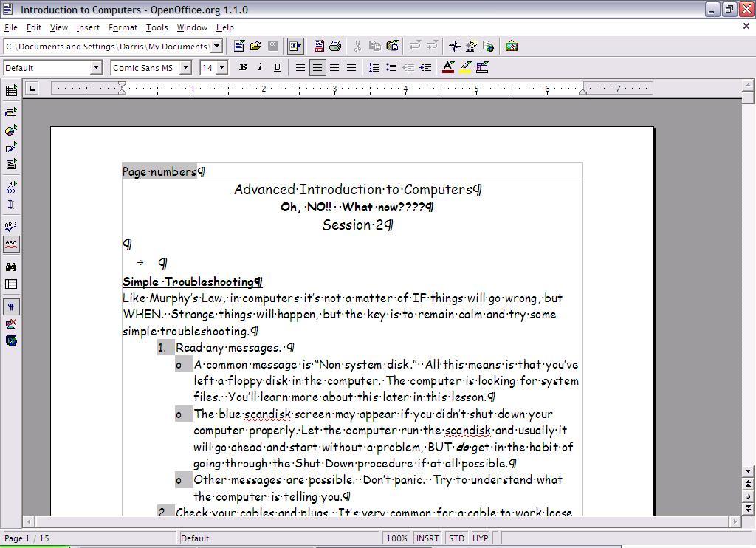
Task: Click HYP field in status bar
Action: [x=480, y=538]
